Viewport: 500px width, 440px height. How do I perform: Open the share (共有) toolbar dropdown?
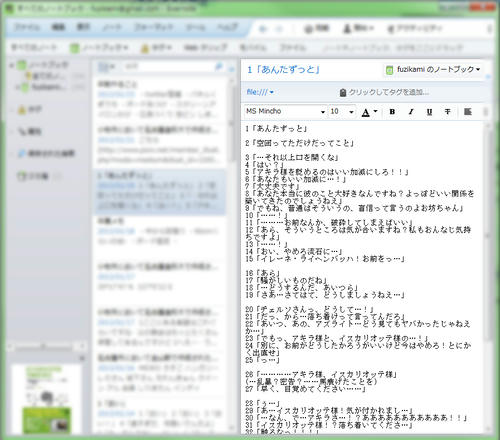coord(358,29)
